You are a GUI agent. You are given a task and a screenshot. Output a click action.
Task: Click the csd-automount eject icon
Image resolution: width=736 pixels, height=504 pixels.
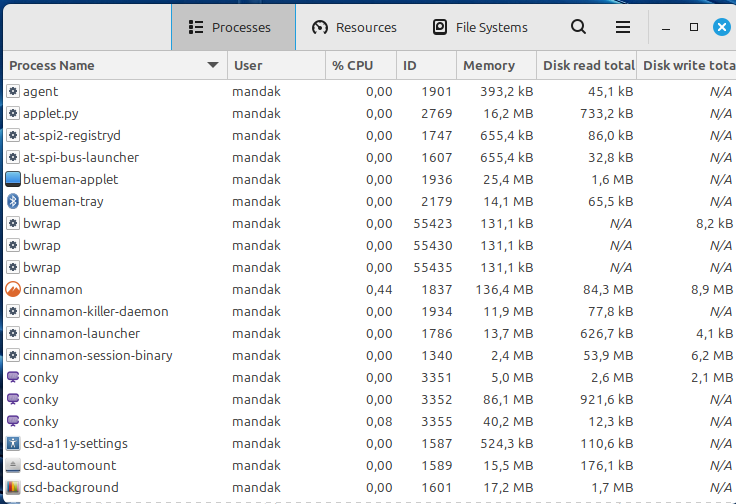tap(13, 466)
